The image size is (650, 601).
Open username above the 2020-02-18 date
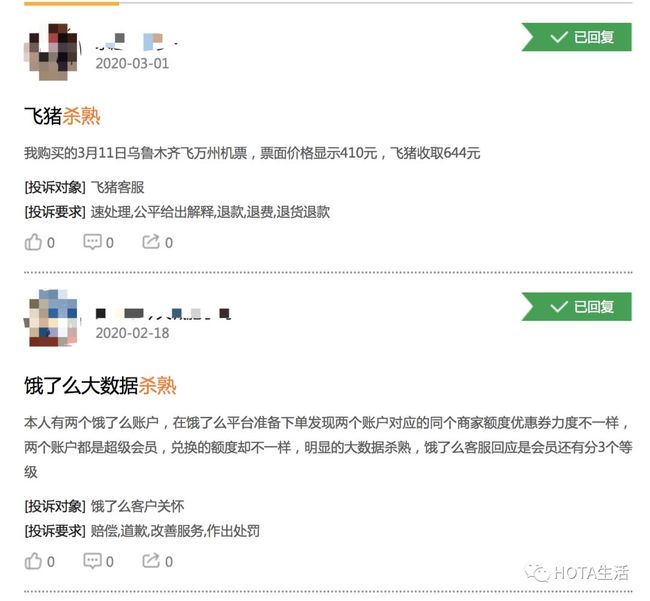coord(163,313)
